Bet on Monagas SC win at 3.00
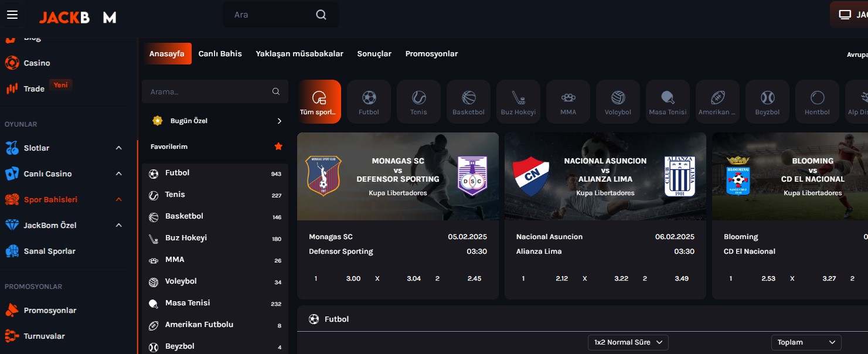The image size is (868, 354). 353,278
